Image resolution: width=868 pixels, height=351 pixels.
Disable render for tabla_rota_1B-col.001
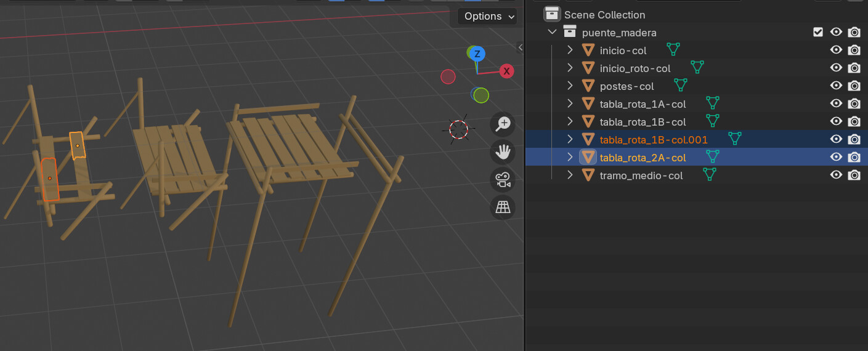pos(854,139)
